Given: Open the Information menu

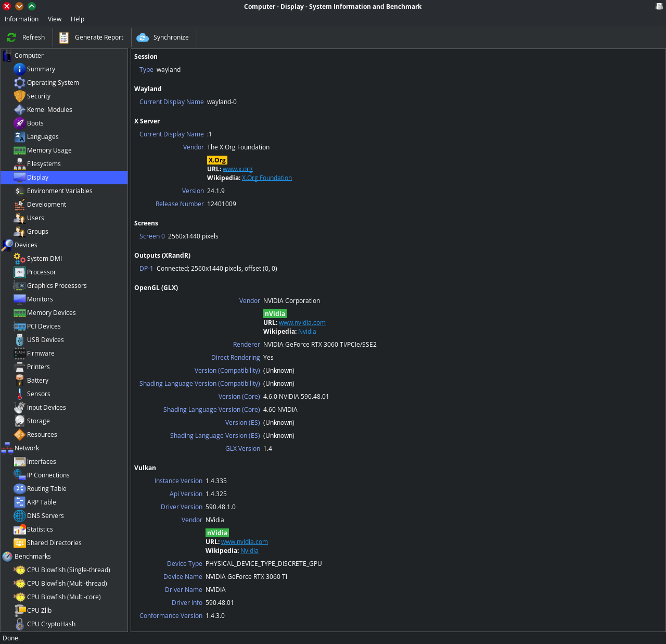Looking at the screenshot, I should click(21, 19).
